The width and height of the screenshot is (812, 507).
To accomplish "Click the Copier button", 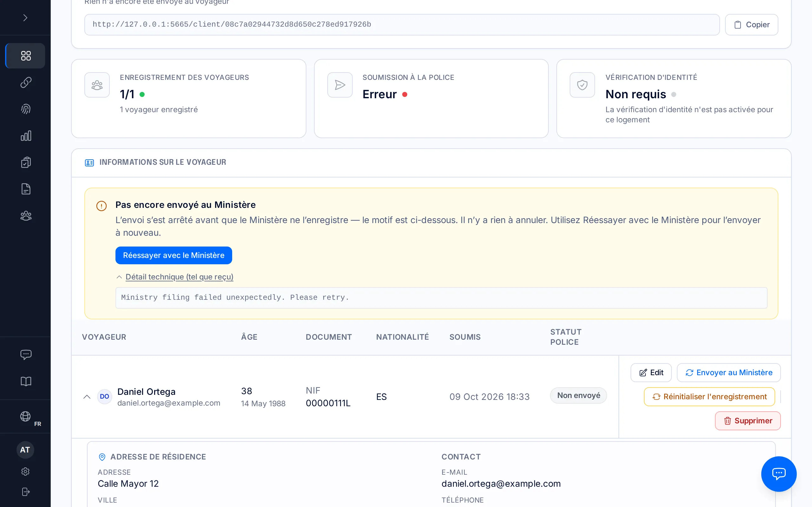I will tap(752, 24).
